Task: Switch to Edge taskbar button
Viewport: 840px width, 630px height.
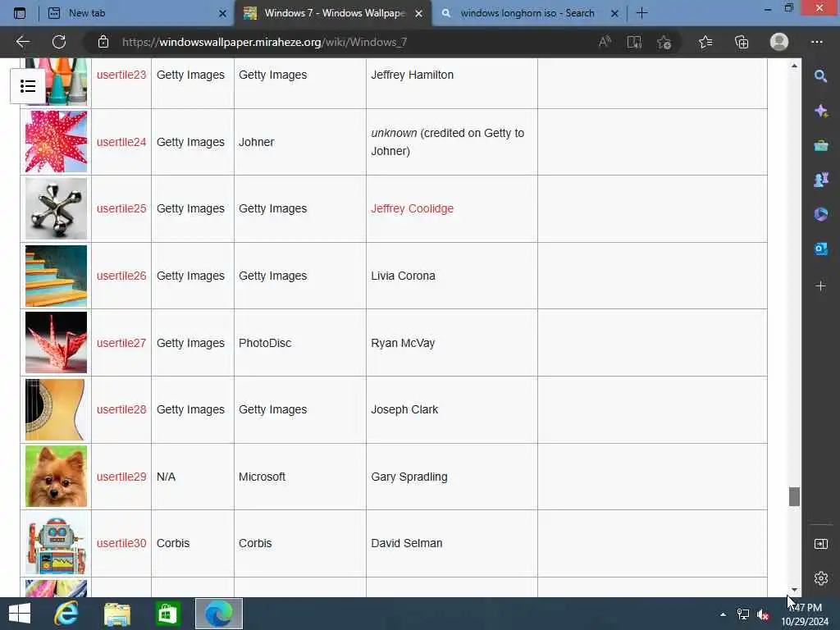Action: tap(218, 614)
